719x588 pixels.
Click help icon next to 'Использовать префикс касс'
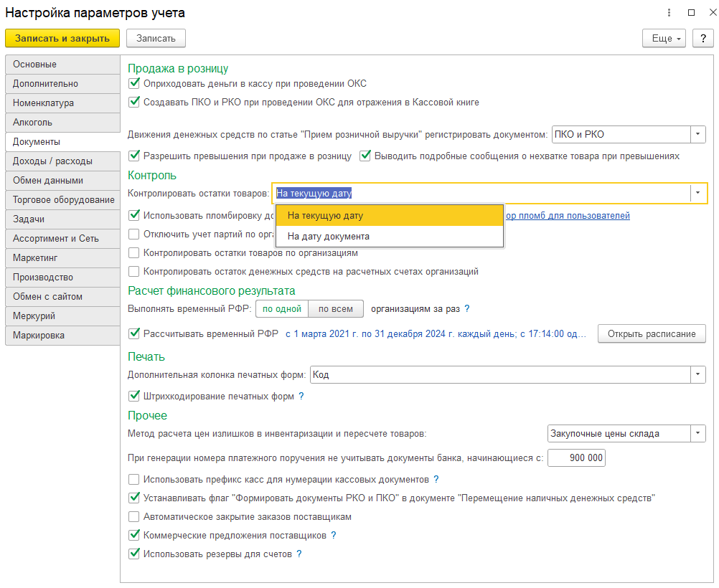436,479
